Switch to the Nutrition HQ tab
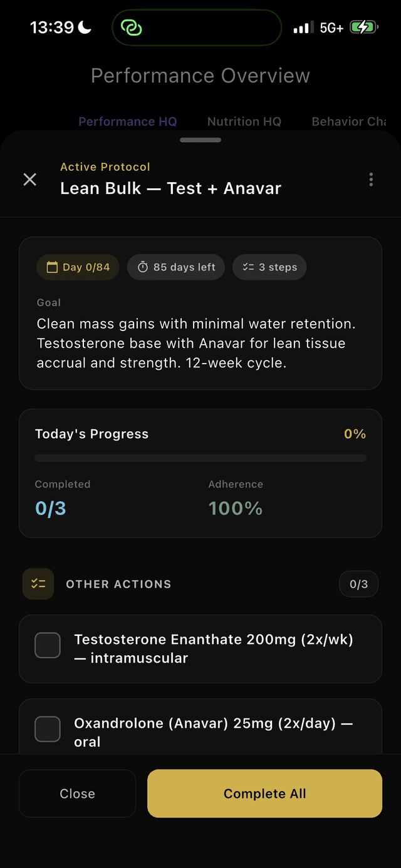401x868 pixels. pyautogui.click(x=244, y=121)
